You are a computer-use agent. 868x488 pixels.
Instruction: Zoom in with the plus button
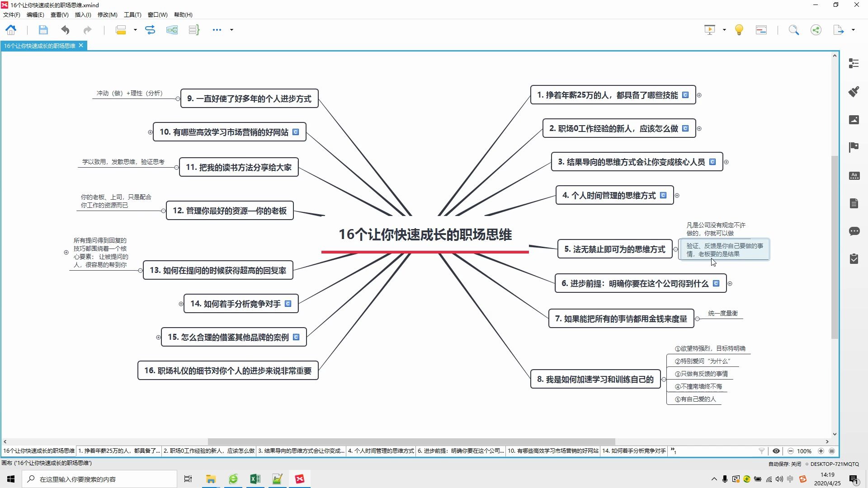pyautogui.click(x=821, y=451)
